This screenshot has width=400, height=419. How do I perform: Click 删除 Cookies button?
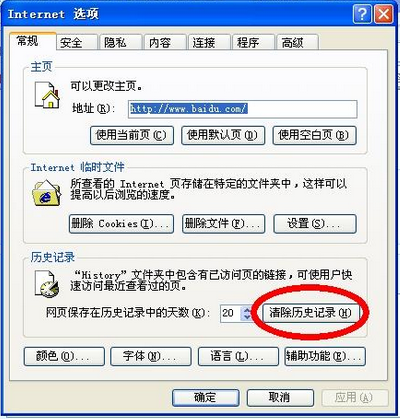[x=121, y=224]
